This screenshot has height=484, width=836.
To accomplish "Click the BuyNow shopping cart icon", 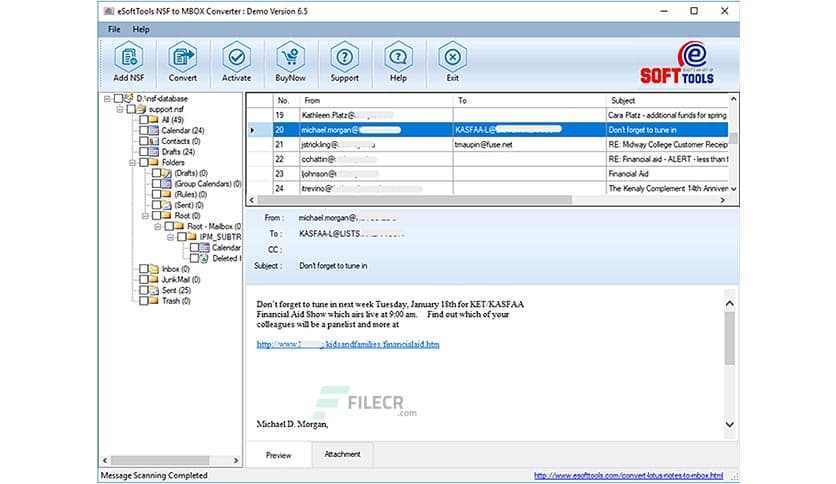I will coord(291,57).
